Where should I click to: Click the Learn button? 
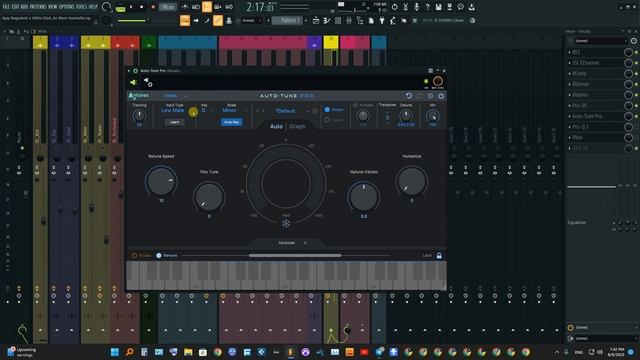point(174,122)
